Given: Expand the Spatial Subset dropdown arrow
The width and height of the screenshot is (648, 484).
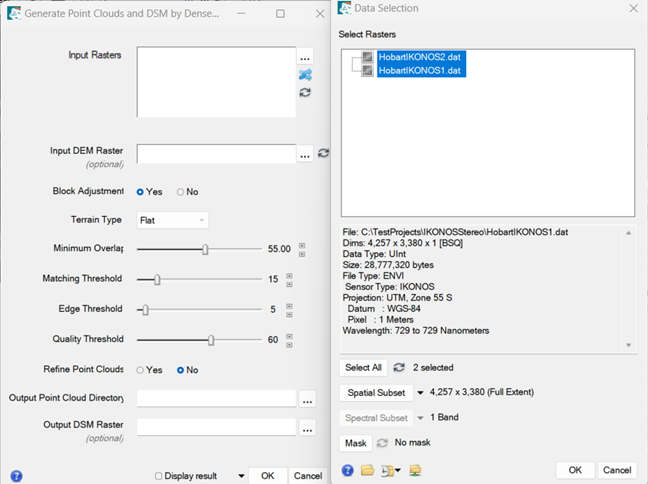Looking at the screenshot, I should (x=420, y=393).
